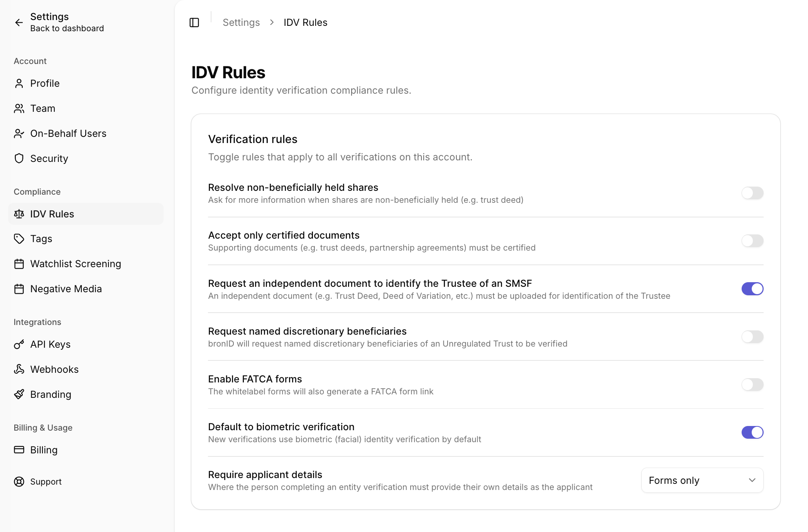
Task: Toggle the sidebar panel icon
Action: (x=194, y=23)
